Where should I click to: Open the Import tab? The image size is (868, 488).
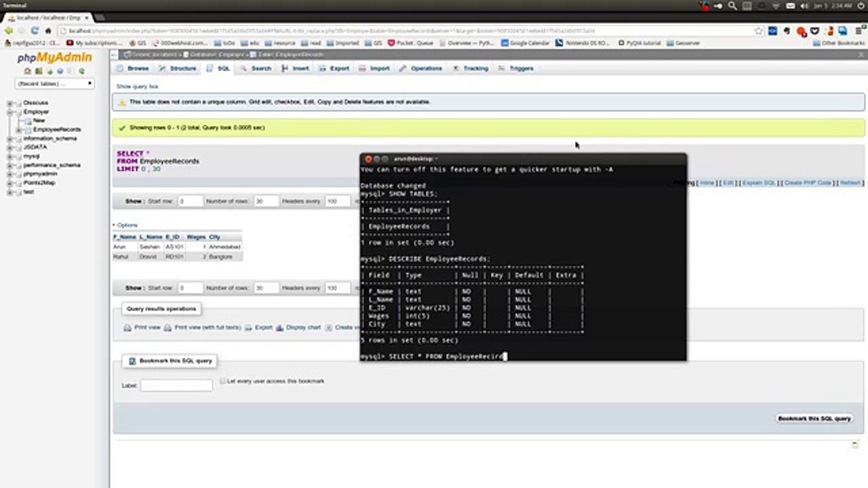click(374, 68)
